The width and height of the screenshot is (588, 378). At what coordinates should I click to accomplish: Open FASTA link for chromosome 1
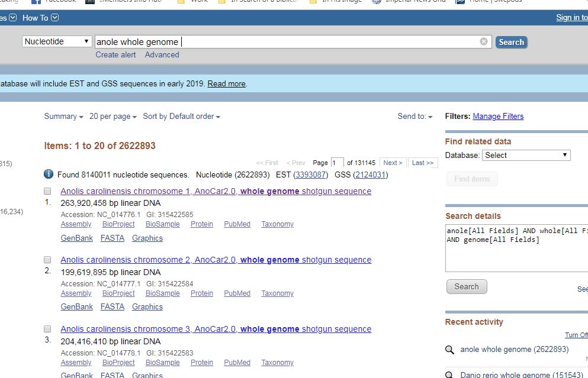pos(113,238)
